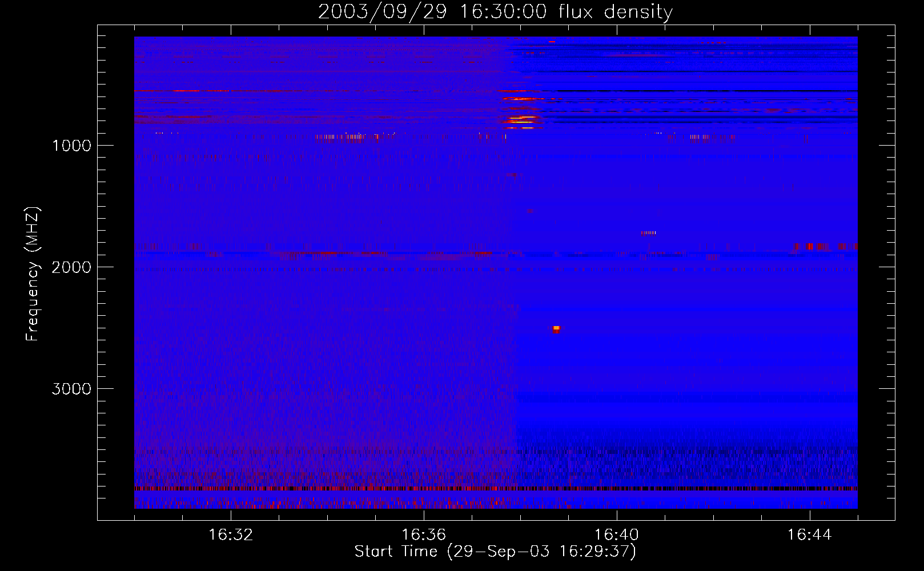Click the bright burst spot near 2500 MHz

pos(556,329)
